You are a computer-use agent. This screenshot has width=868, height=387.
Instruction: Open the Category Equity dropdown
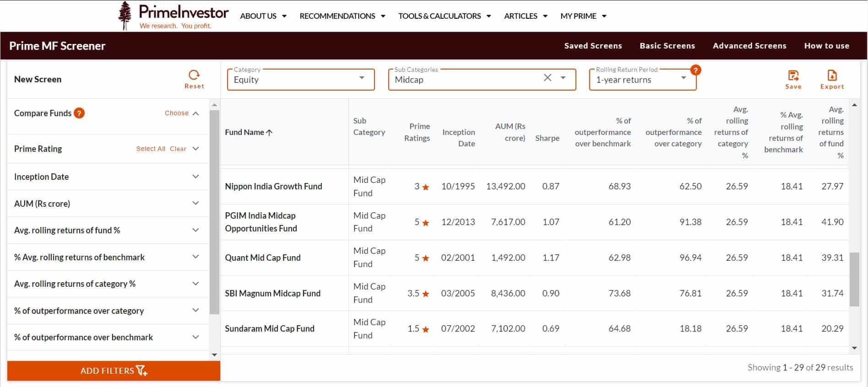click(301, 80)
